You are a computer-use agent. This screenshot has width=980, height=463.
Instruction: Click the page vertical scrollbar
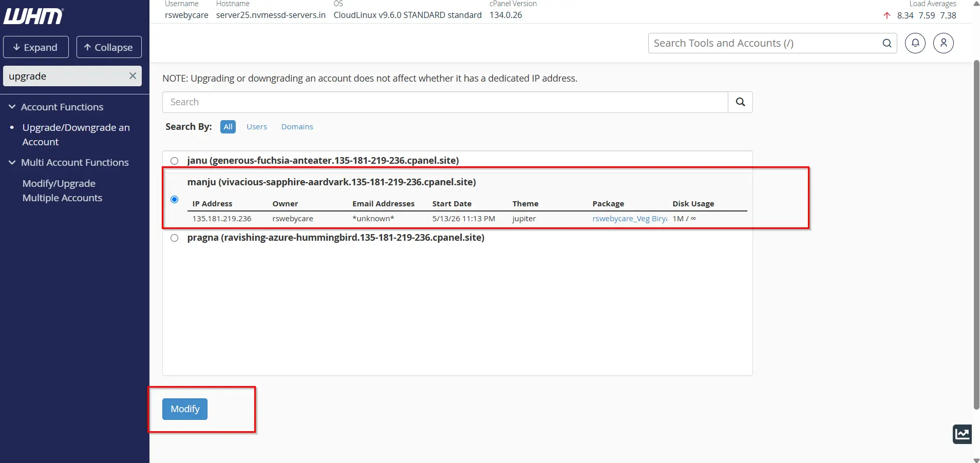click(x=976, y=235)
